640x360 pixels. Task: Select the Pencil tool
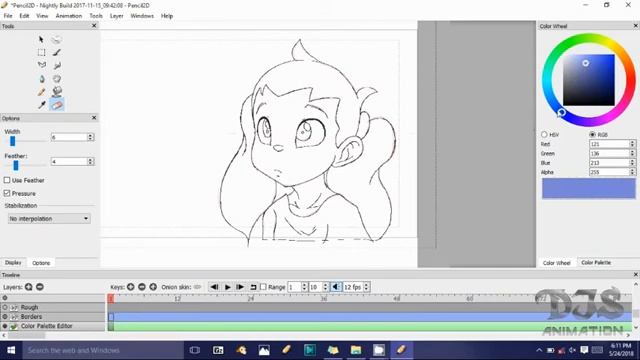41,92
